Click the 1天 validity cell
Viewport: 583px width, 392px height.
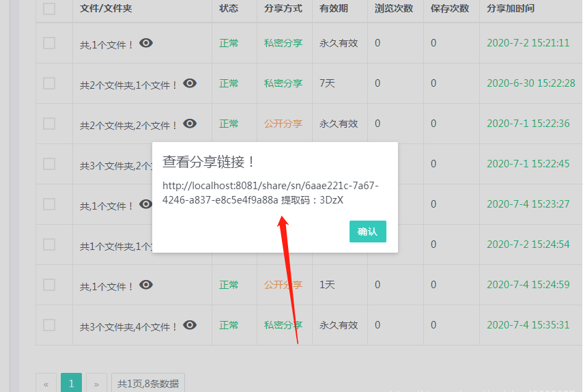[x=327, y=285]
